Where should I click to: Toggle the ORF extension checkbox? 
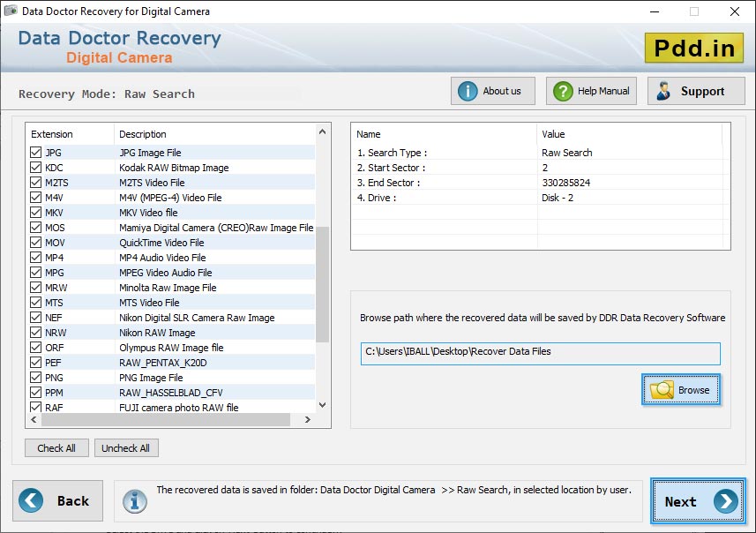pyautogui.click(x=35, y=348)
